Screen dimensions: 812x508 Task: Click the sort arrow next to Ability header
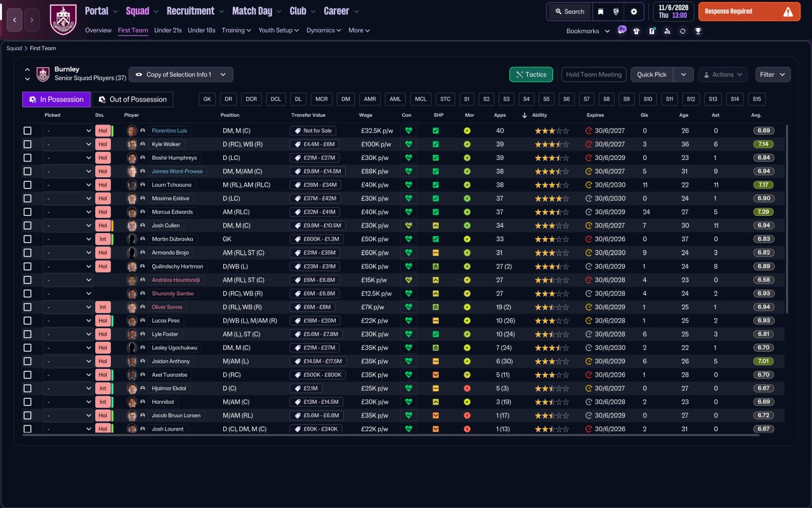tap(524, 115)
